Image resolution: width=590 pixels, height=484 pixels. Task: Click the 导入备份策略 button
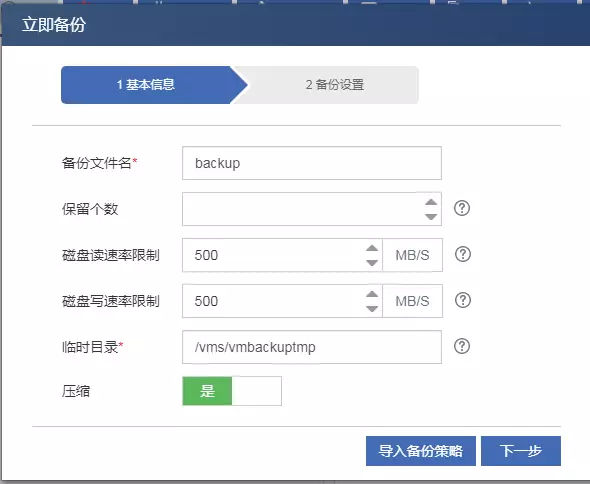421,451
